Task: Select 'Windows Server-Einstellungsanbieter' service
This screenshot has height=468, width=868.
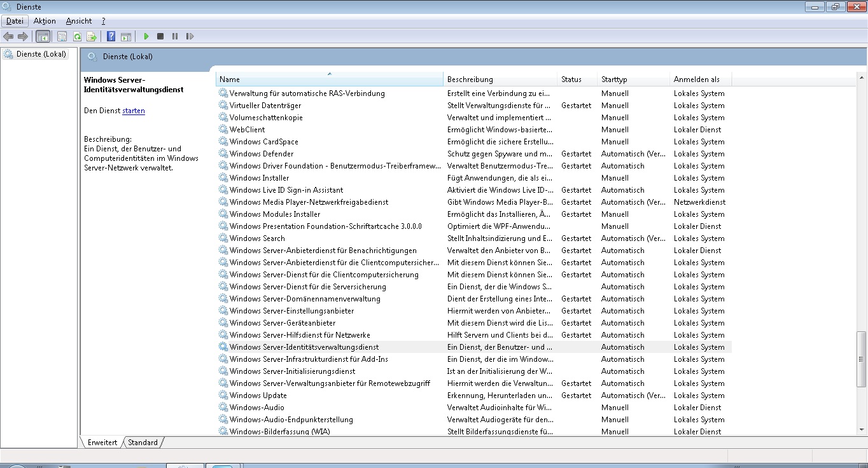Action: point(291,311)
